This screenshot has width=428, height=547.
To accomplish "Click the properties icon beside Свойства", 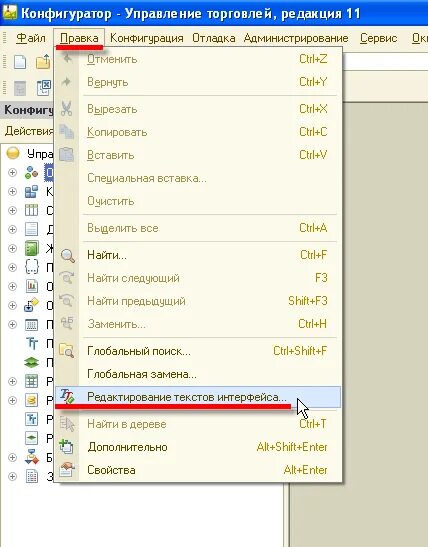I will 67,470.
